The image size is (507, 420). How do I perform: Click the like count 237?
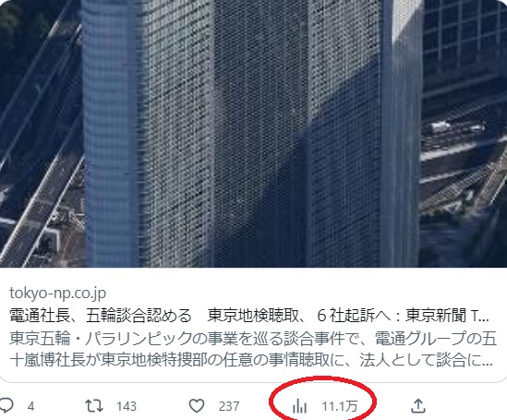[x=229, y=406]
